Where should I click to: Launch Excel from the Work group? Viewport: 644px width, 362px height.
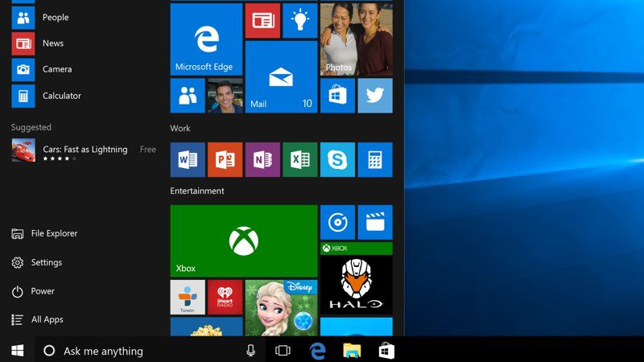tap(300, 159)
